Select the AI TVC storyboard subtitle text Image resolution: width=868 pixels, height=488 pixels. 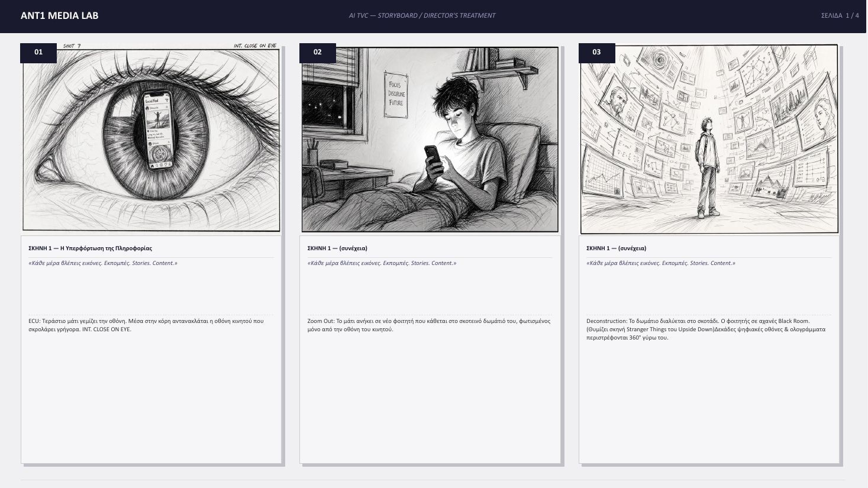click(422, 15)
